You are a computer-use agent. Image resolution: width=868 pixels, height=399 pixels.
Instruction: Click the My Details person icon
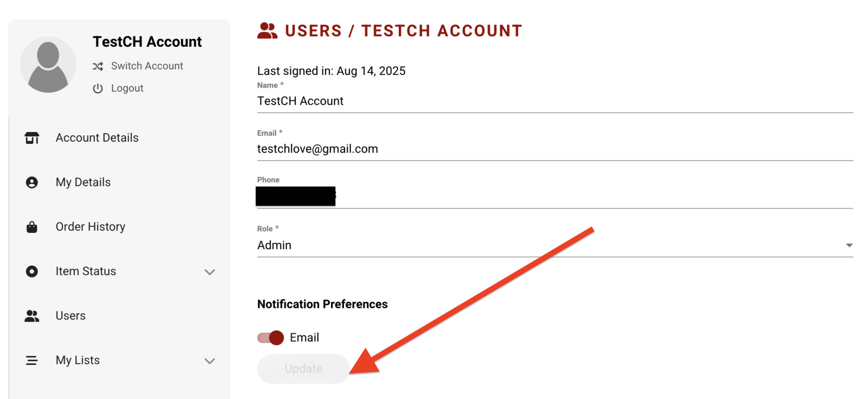[32, 182]
